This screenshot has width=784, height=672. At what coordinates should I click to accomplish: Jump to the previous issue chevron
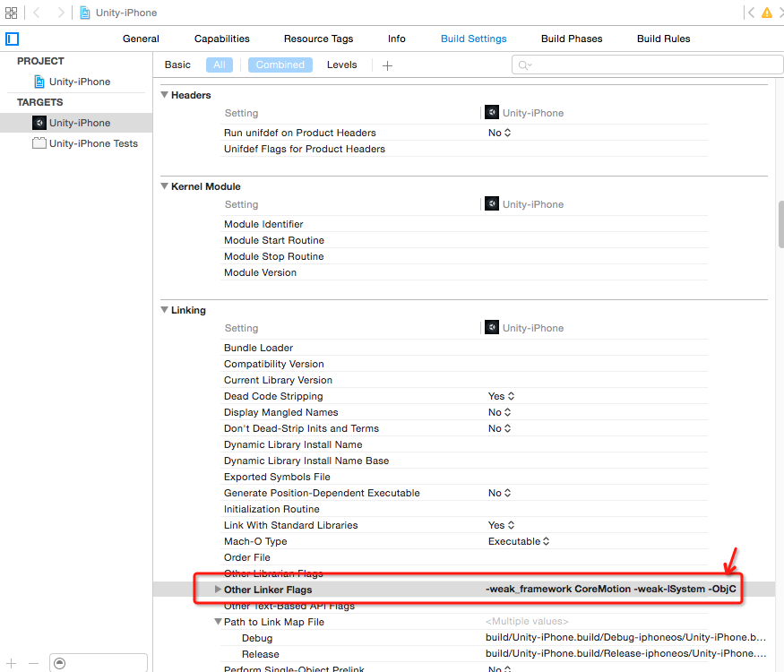point(751,13)
